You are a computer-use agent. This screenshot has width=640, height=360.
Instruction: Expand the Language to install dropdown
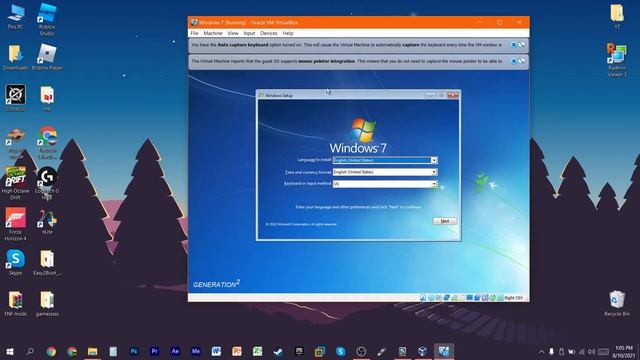434,160
